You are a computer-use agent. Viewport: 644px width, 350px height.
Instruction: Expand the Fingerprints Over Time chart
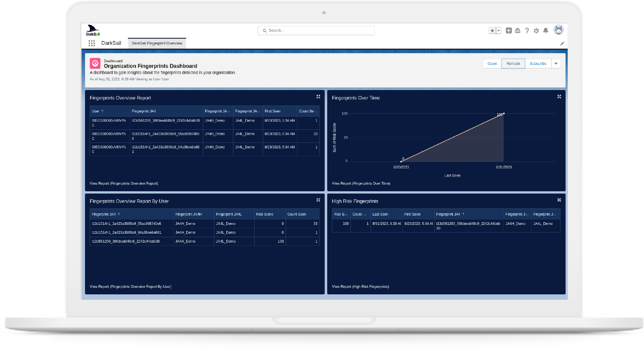pyautogui.click(x=559, y=97)
